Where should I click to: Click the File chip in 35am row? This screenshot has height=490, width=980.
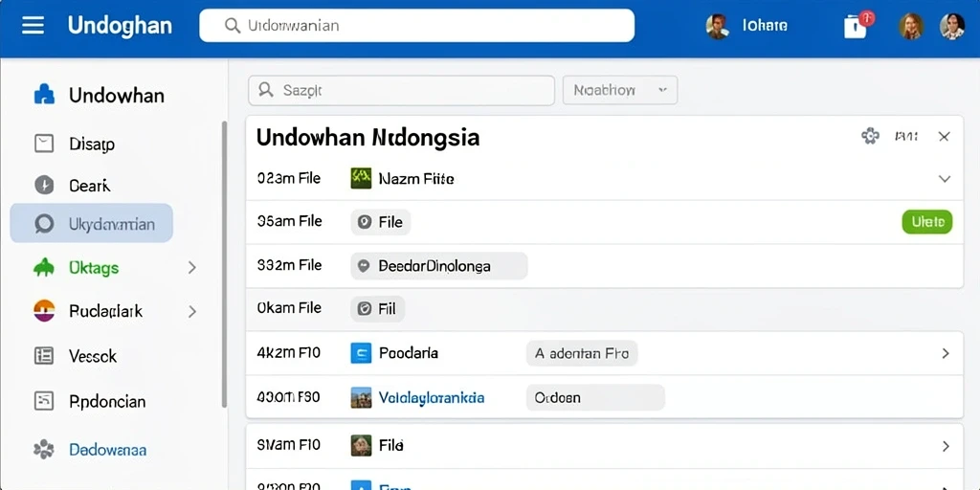click(380, 222)
